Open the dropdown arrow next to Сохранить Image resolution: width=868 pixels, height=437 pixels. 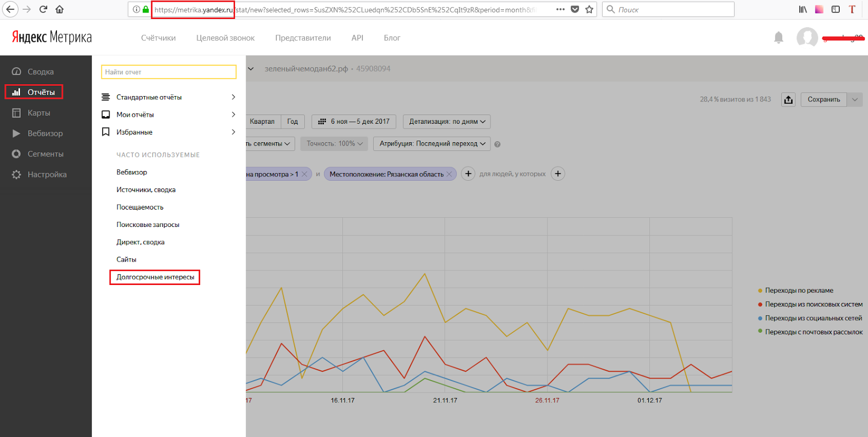(855, 99)
